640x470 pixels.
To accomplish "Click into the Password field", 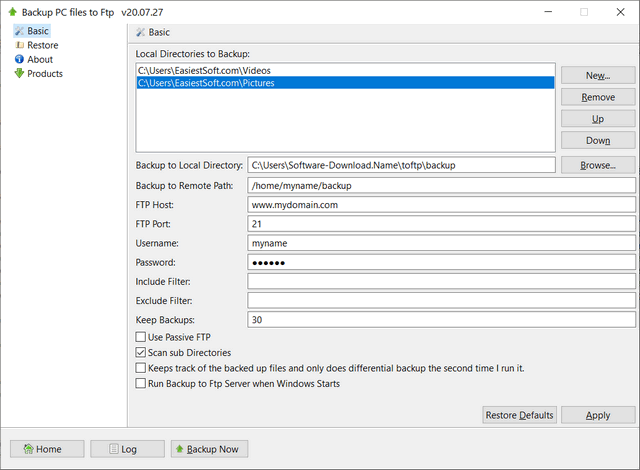I will coord(441,262).
